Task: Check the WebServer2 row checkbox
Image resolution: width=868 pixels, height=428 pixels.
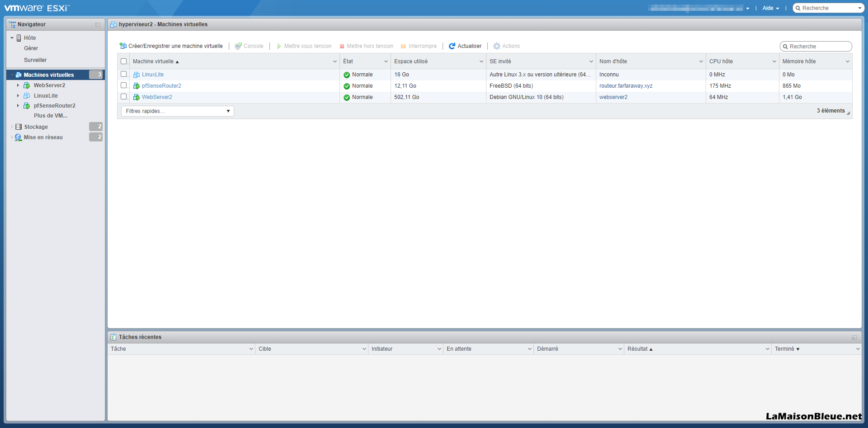Action: [x=124, y=97]
